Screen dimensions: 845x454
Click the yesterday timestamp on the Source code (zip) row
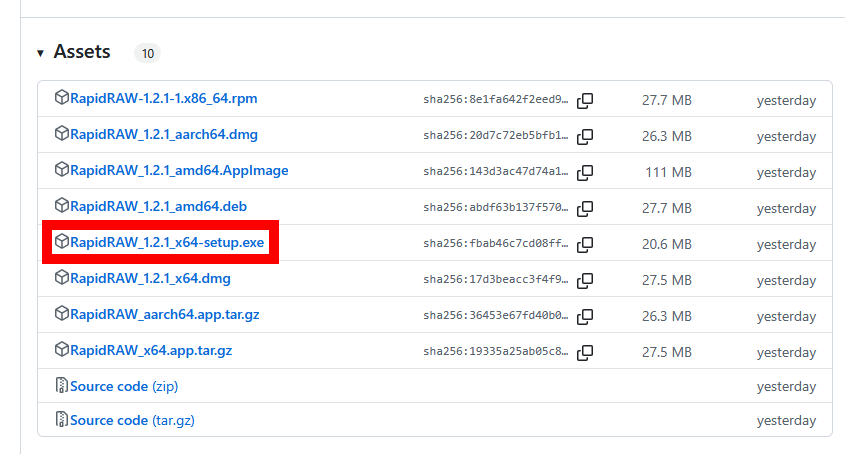[786, 387]
